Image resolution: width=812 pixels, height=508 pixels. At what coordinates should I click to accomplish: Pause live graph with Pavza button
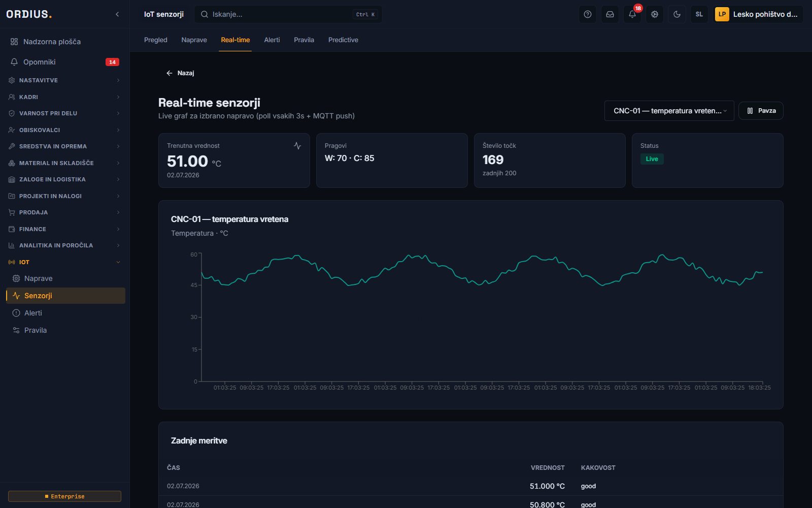point(761,111)
